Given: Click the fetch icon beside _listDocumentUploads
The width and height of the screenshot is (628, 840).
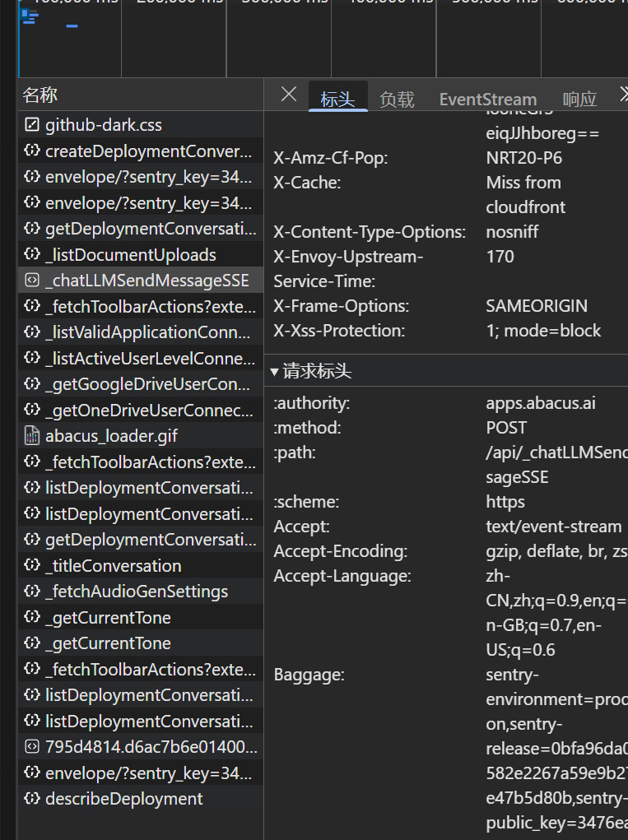Looking at the screenshot, I should (32, 255).
